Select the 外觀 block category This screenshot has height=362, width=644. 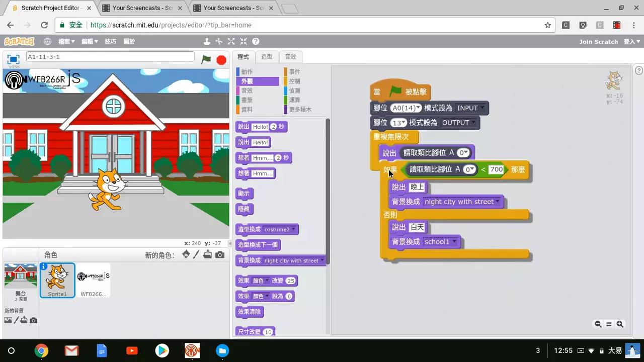pyautogui.click(x=258, y=81)
